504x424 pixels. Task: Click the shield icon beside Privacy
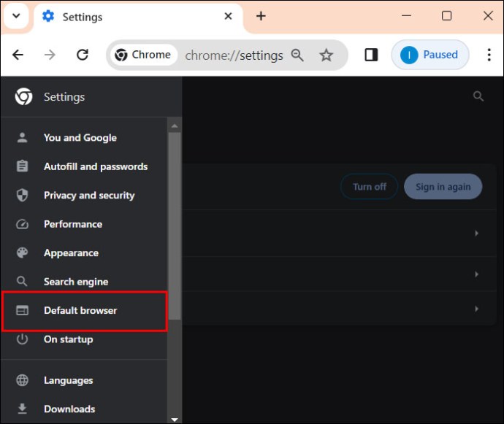(x=22, y=195)
